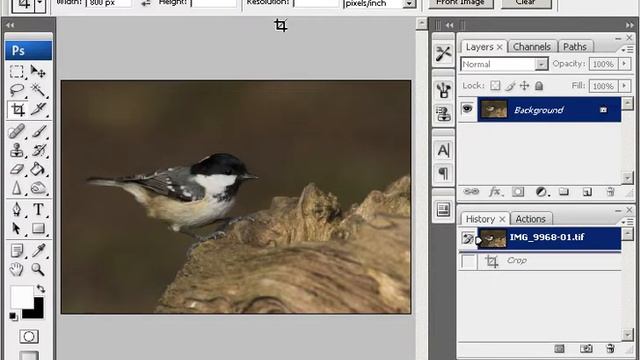640x360 pixels.
Task: Select the Eraser tool
Action: pos(17,169)
